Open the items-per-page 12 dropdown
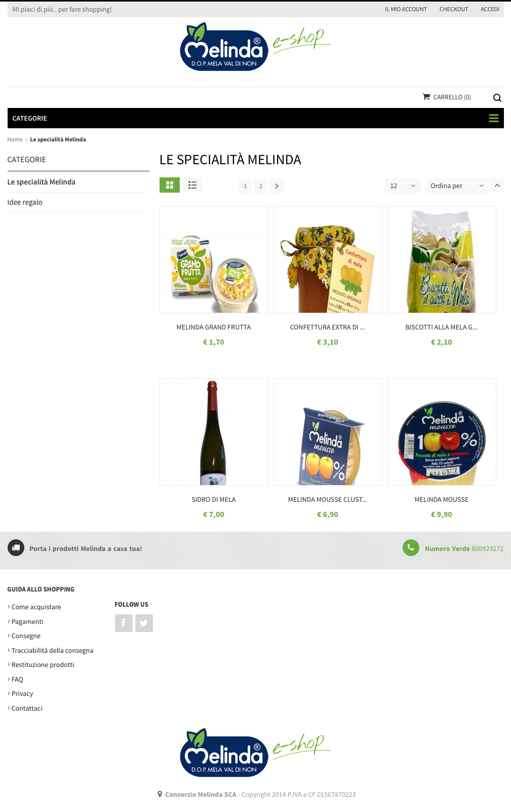 coord(403,186)
